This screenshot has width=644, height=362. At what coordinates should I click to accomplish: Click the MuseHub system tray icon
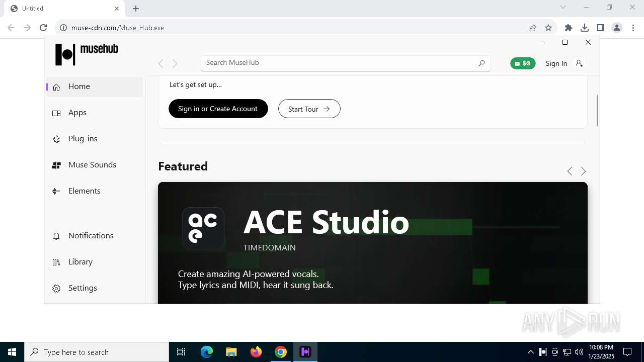(x=543, y=352)
